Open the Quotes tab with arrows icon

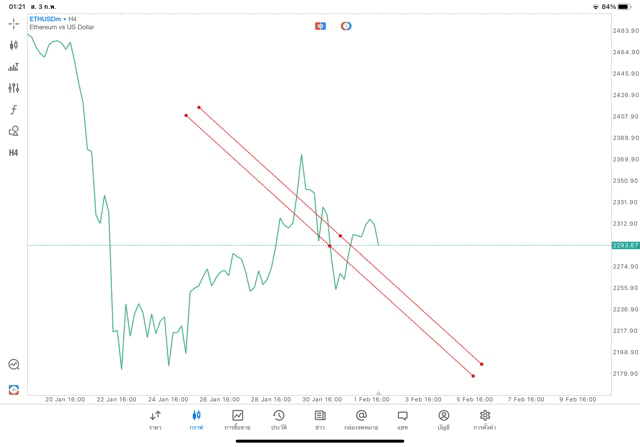155,420
